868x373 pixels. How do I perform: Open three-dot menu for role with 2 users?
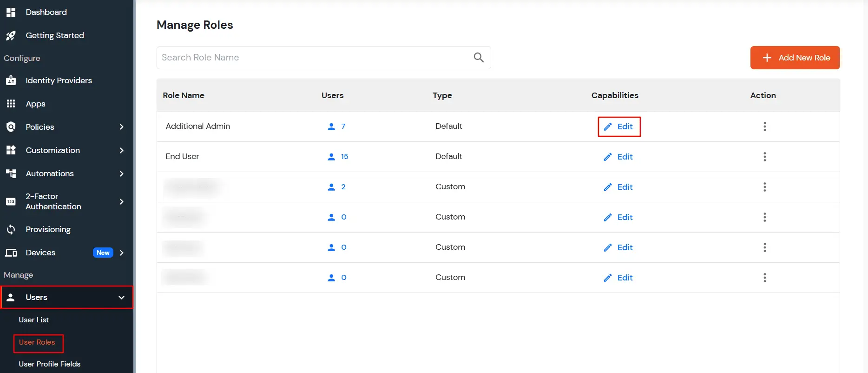click(x=764, y=187)
